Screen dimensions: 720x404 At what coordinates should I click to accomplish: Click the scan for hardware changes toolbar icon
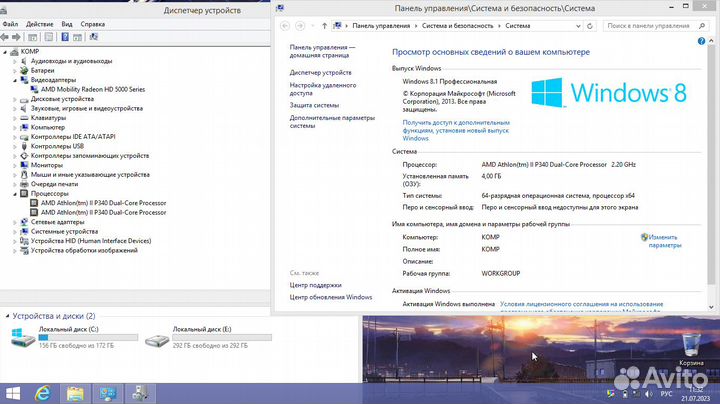(x=94, y=37)
